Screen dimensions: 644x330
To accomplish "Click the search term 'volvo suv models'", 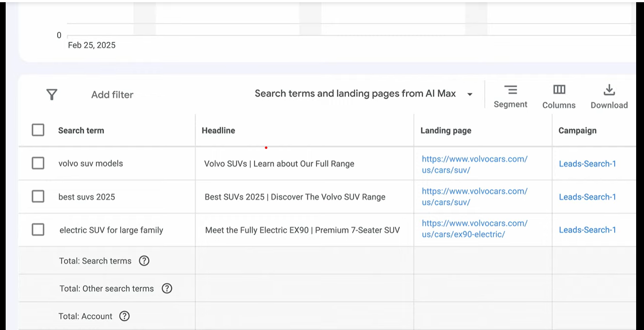I will (91, 163).
